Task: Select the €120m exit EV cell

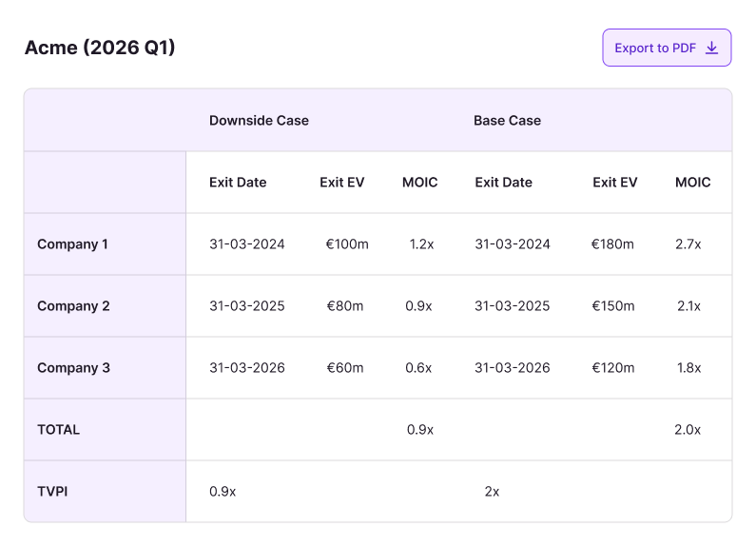Action: 612,368
